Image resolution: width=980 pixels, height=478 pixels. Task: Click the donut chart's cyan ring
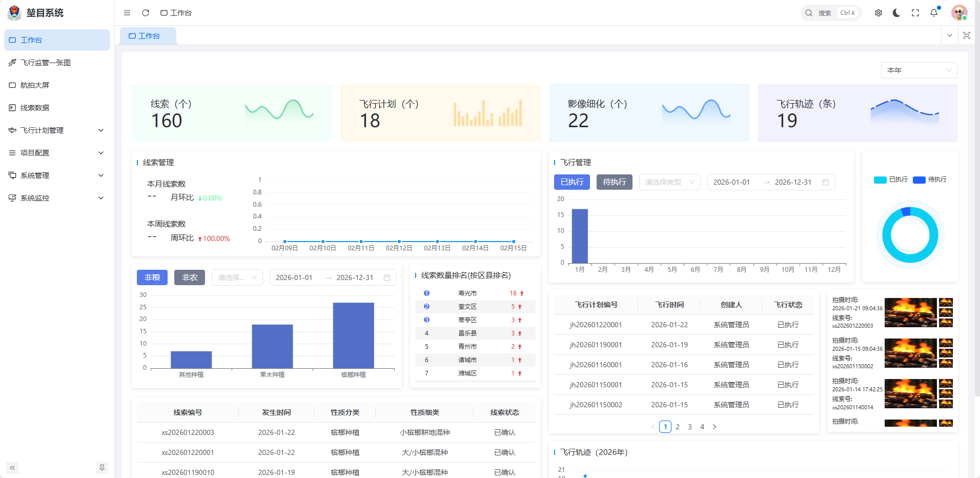pos(886,235)
